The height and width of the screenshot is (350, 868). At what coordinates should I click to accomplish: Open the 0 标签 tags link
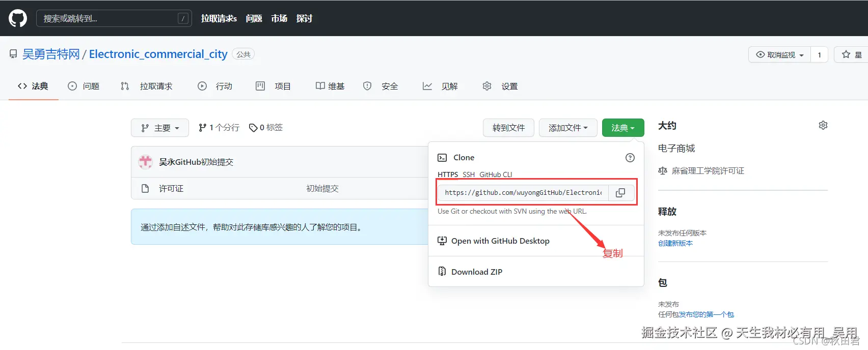point(266,128)
